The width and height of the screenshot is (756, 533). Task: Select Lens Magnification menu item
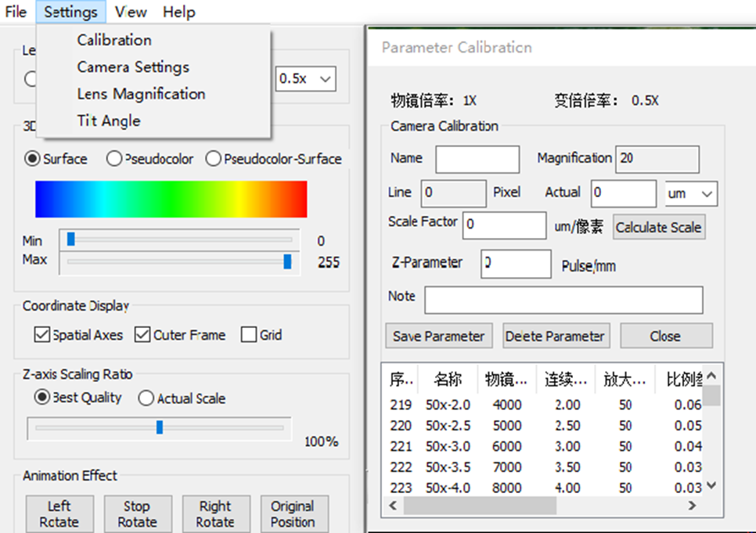[x=142, y=94]
